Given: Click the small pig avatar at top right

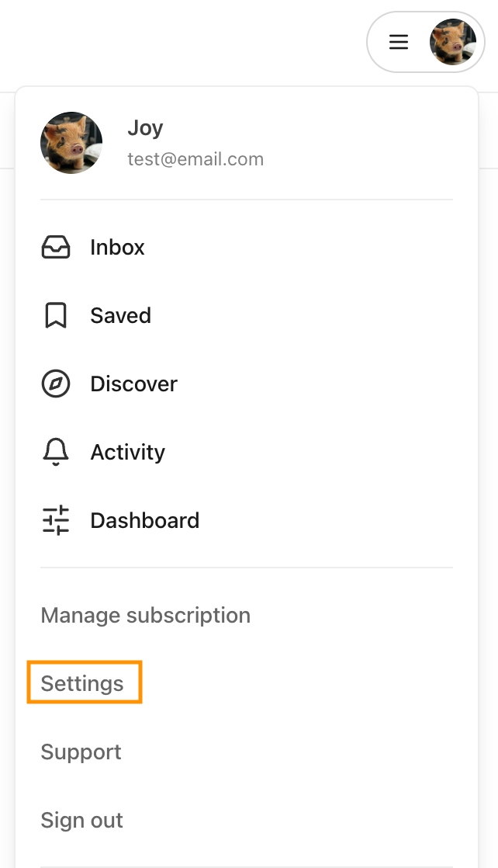Looking at the screenshot, I should pyautogui.click(x=453, y=42).
